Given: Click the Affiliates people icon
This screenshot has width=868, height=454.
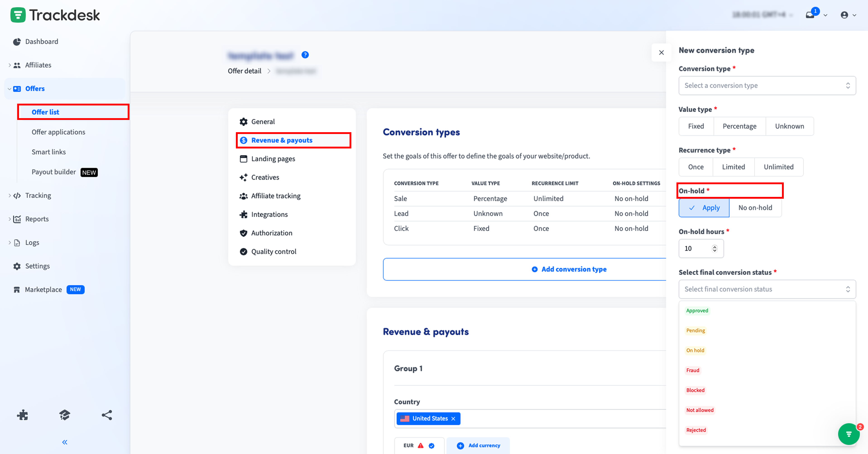Looking at the screenshot, I should [x=17, y=65].
